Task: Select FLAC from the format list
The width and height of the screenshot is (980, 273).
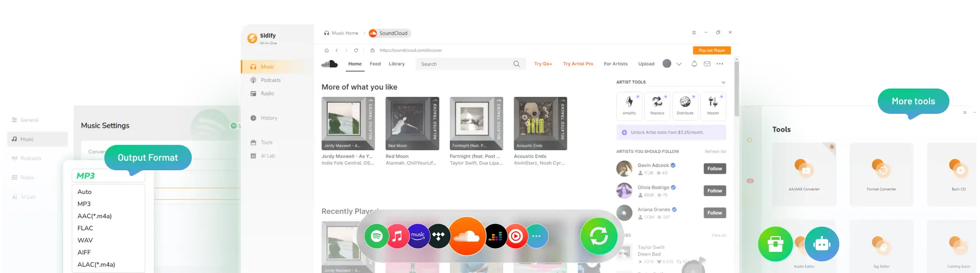Action: (x=85, y=228)
